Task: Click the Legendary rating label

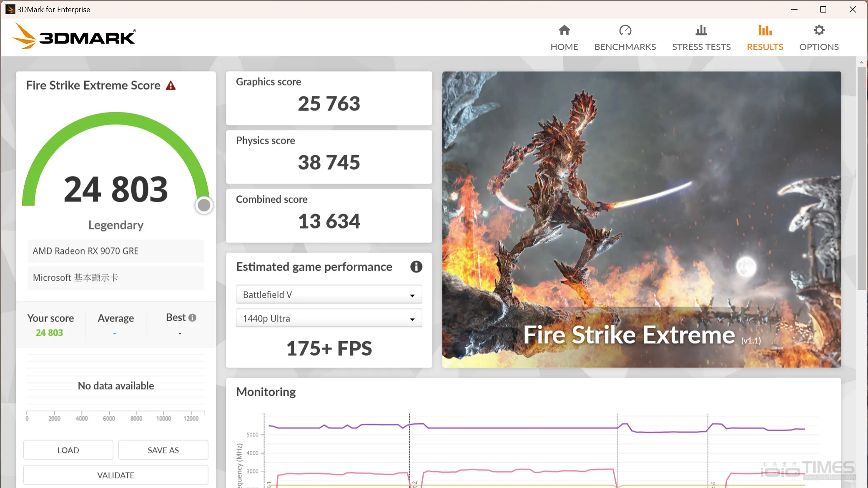Action: pos(116,225)
